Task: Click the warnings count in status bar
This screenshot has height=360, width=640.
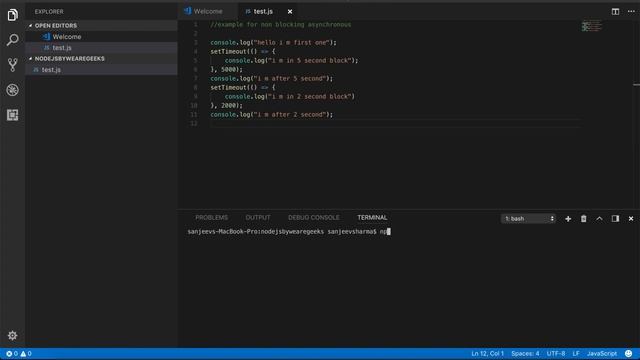Action: [x=26, y=354]
